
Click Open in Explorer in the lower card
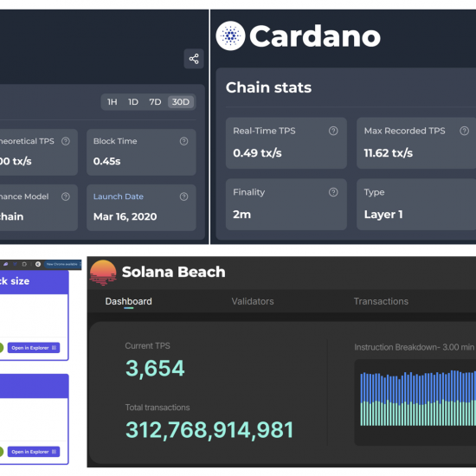34,452
